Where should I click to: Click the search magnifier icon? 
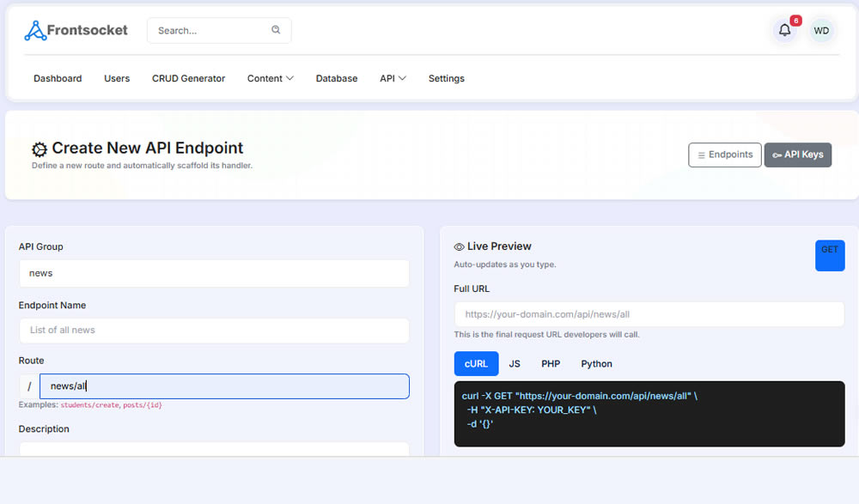276,30
